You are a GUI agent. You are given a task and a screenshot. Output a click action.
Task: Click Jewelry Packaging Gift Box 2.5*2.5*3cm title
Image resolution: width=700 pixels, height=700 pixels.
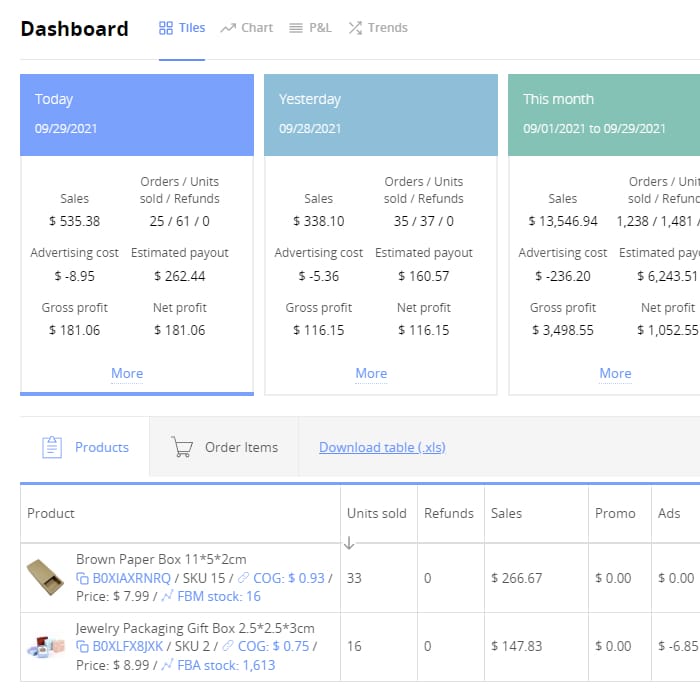(195, 629)
